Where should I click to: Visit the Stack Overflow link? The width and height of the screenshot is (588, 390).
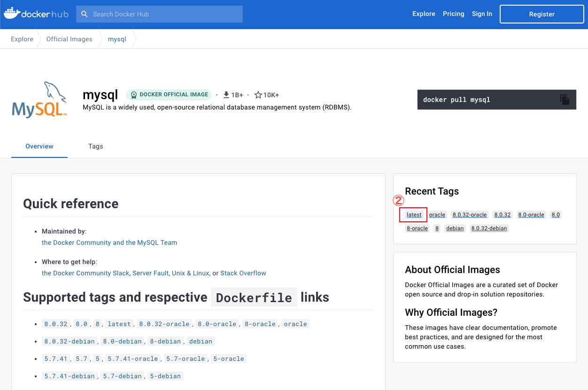tap(243, 273)
